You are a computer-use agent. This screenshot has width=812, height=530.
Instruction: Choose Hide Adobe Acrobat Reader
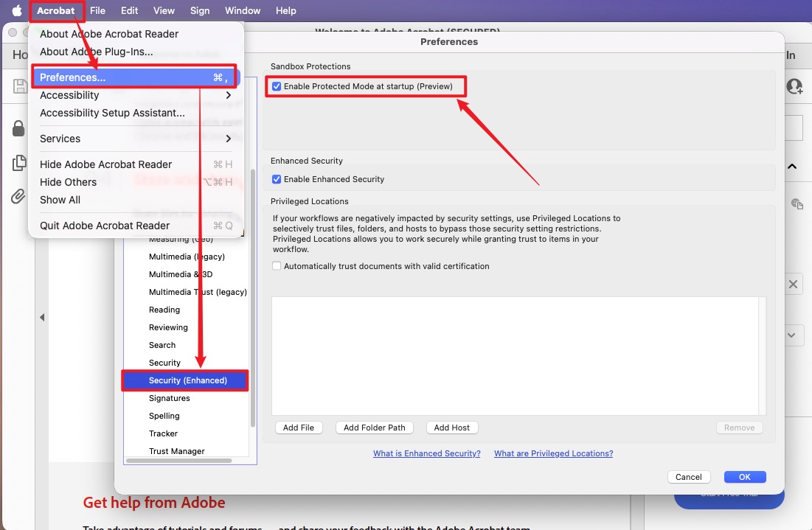tap(136, 164)
